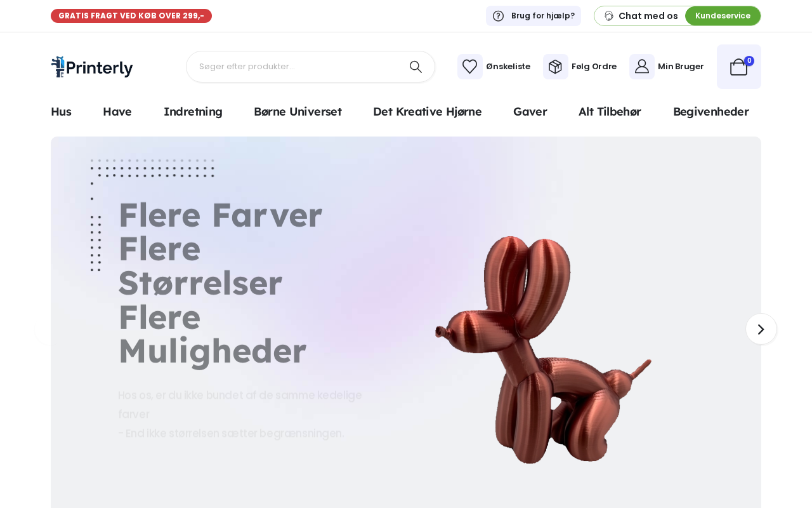The height and width of the screenshot is (508, 812).
Task: Click the magnifying glass search icon
Action: (x=416, y=67)
